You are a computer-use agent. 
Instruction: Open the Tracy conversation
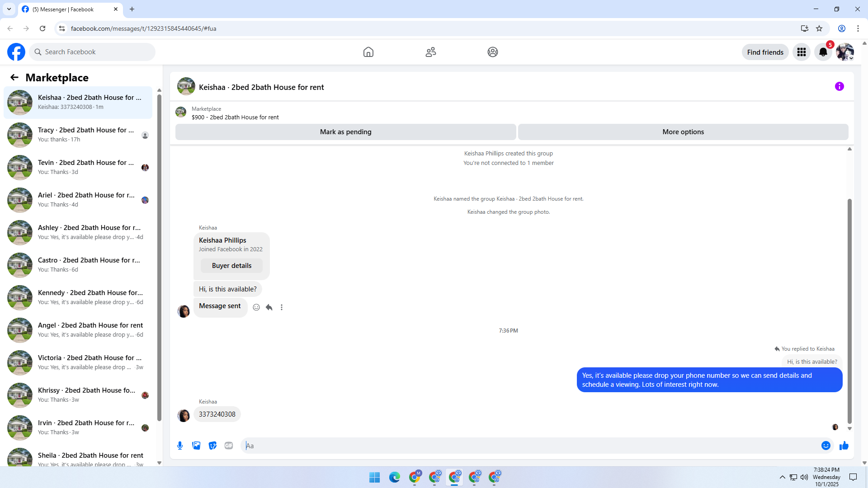(78, 135)
